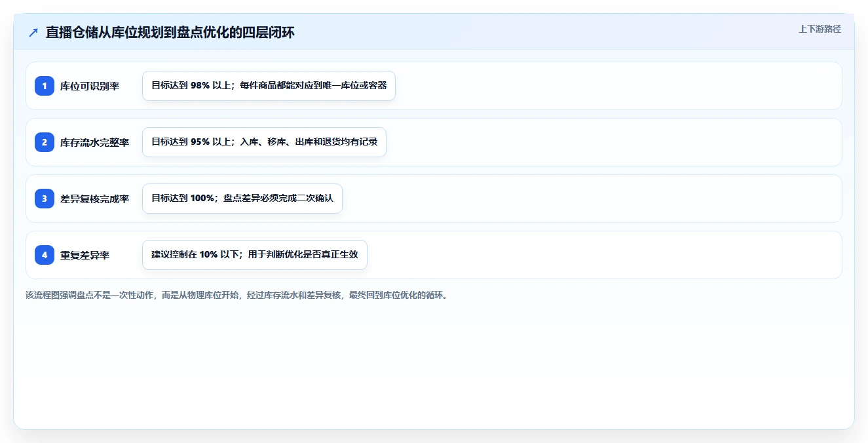Select the 差异复核完成率 label
This screenshot has height=443, width=868.
94,199
